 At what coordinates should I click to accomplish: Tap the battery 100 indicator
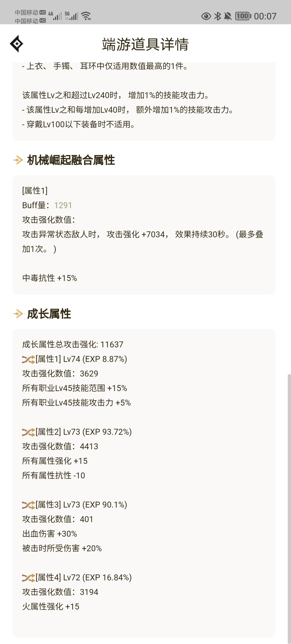tap(243, 16)
